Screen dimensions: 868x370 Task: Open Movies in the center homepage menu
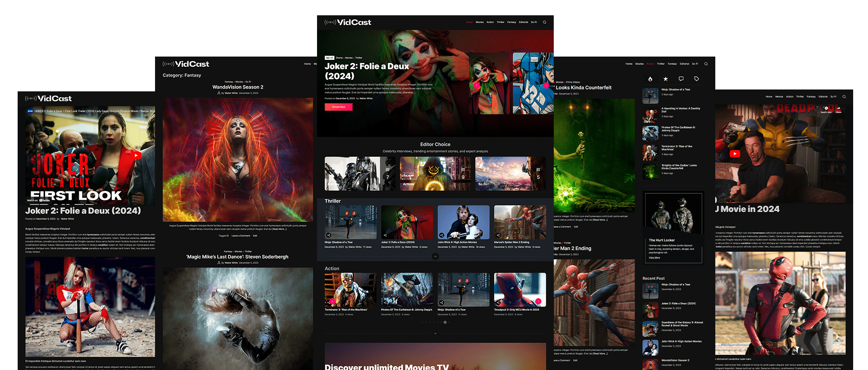tap(479, 22)
